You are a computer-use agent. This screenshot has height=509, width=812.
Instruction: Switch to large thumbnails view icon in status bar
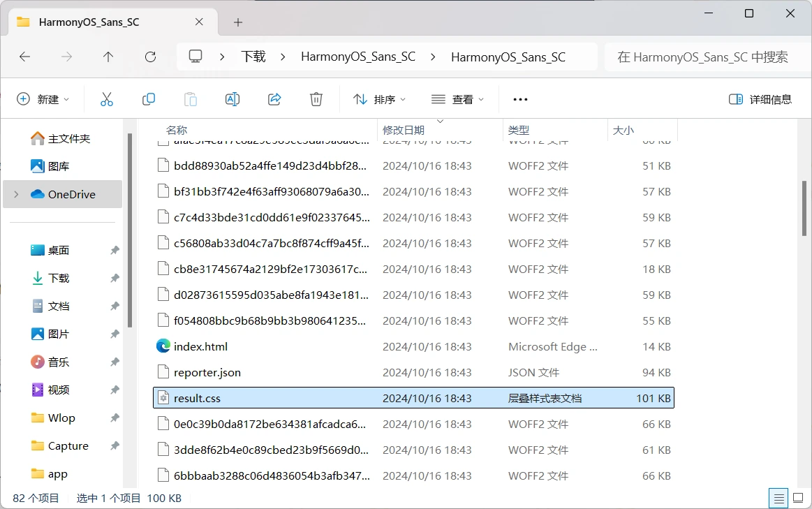click(x=798, y=498)
